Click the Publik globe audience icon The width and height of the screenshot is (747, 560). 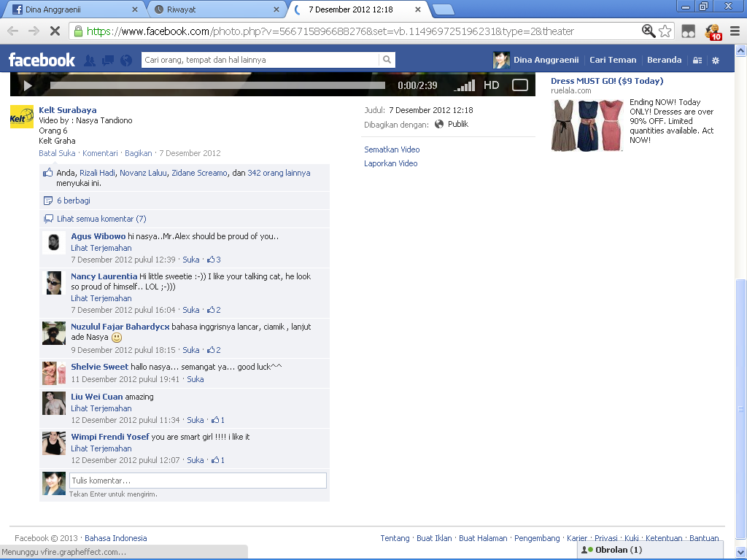coord(438,124)
